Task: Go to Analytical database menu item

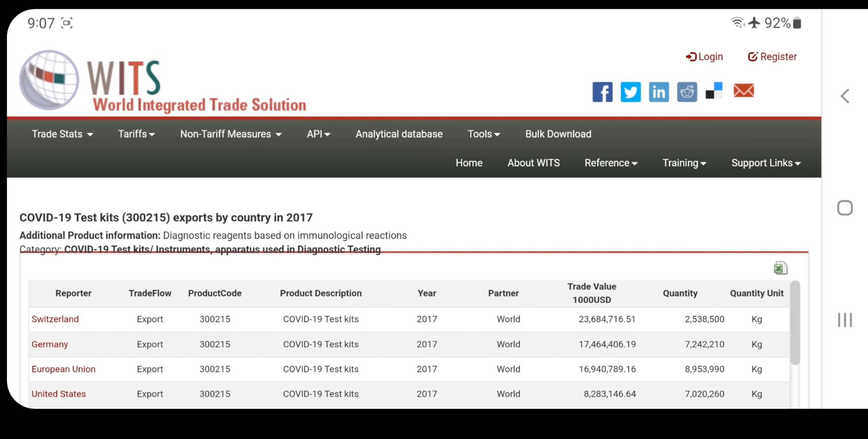Action: pyautogui.click(x=399, y=134)
